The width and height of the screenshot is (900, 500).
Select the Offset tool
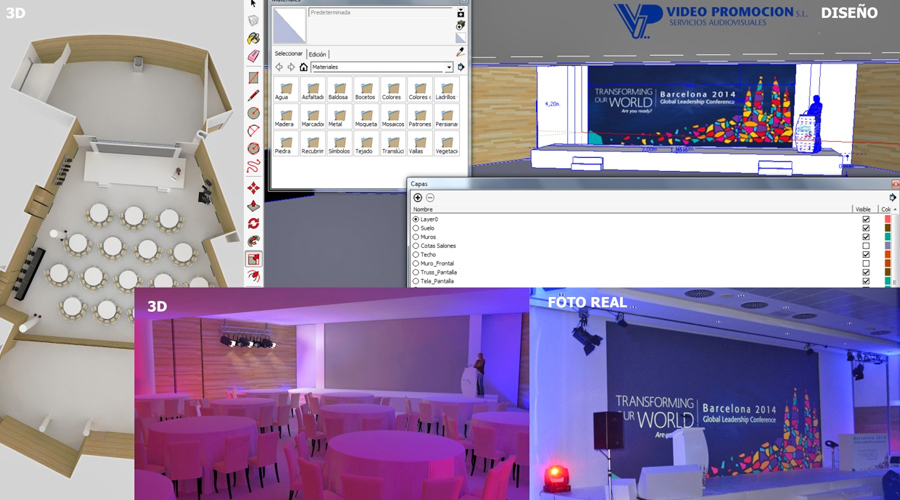pyautogui.click(x=253, y=277)
